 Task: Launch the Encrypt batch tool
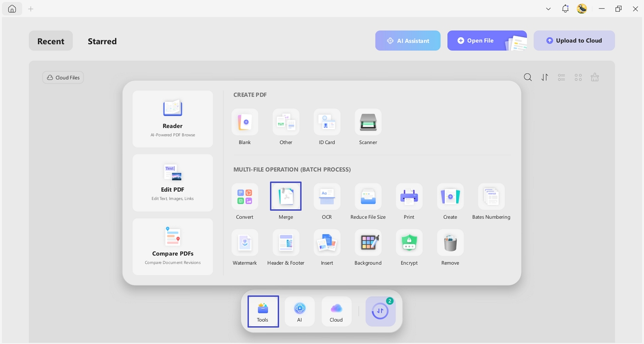coord(409,248)
